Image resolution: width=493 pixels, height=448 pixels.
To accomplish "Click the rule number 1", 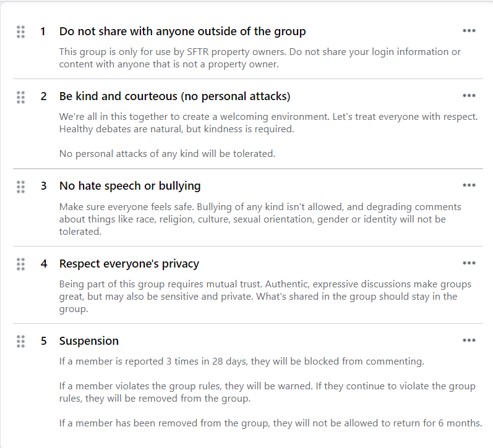I will pos(43,32).
